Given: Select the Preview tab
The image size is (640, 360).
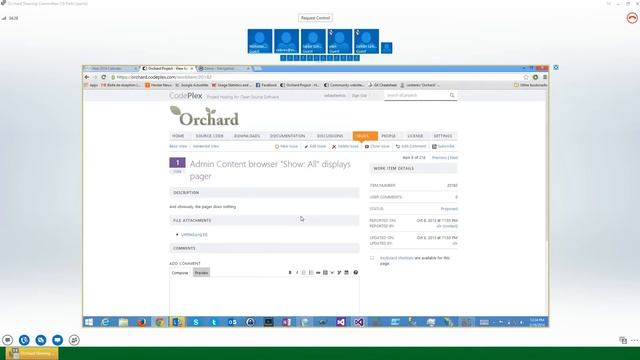Looking at the screenshot, I should pyautogui.click(x=201, y=273).
